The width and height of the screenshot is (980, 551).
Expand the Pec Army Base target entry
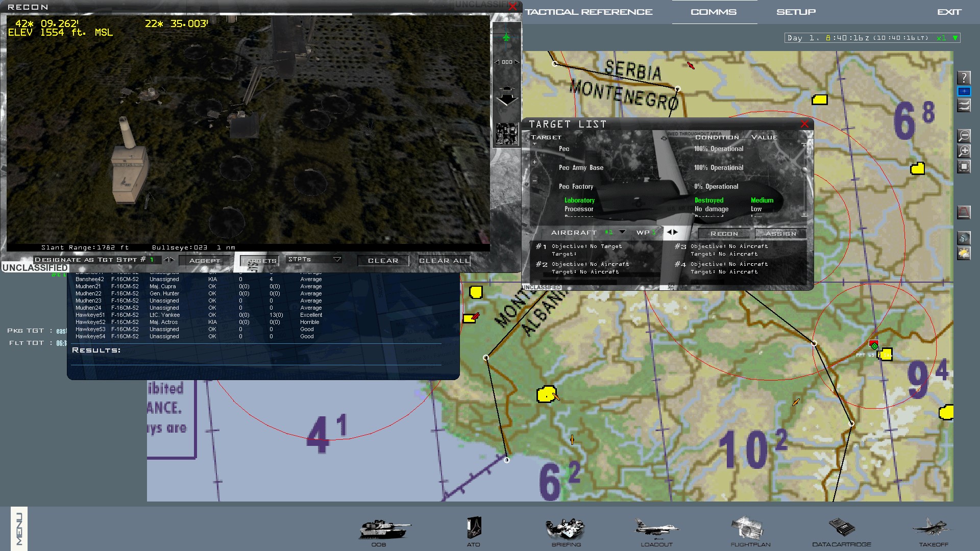[534, 162]
